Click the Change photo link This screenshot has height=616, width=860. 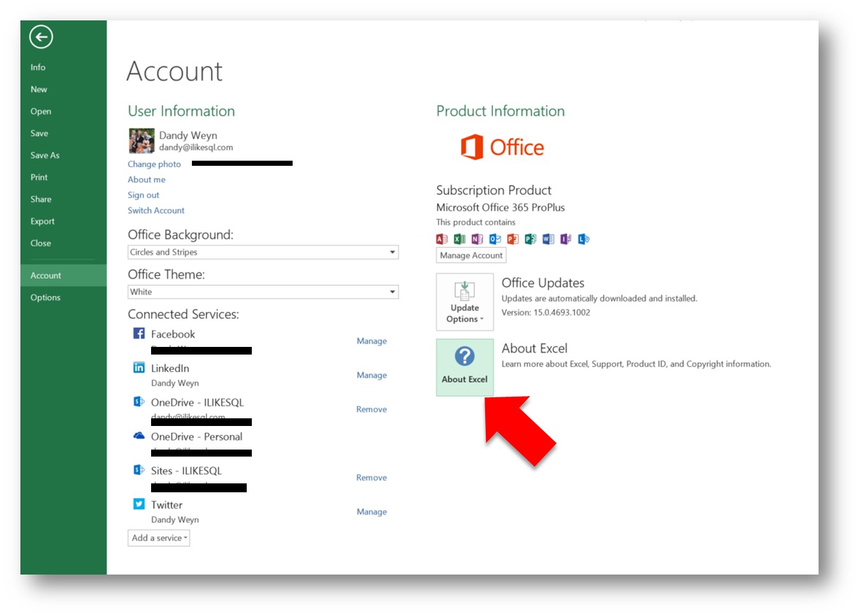154,164
